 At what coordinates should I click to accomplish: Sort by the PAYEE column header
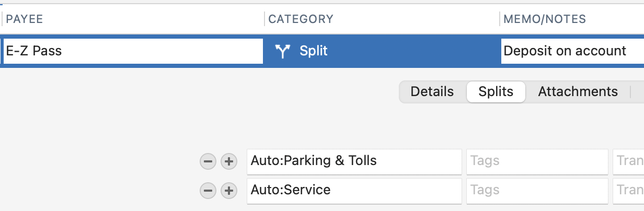click(24, 19)
